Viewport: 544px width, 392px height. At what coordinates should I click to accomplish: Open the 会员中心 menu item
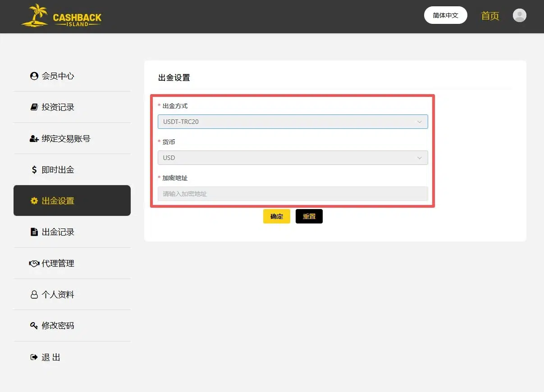pyautogui.click(x=72, y=76)
